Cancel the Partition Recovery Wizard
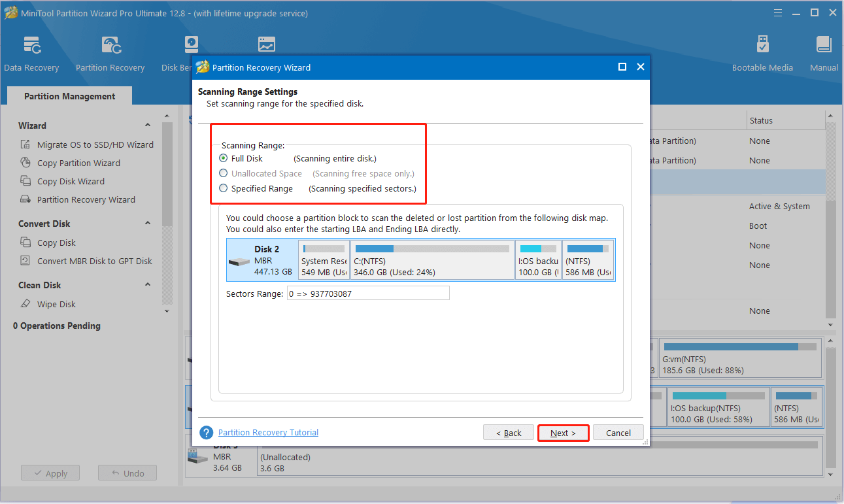Image resolution: width=844 pixels, height=504 pixels. 618,433
